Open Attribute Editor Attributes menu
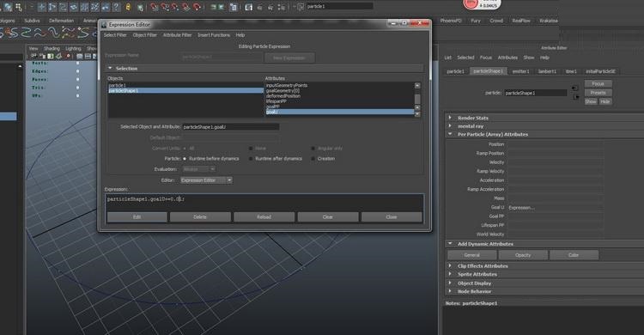 [x=507, y=58]
